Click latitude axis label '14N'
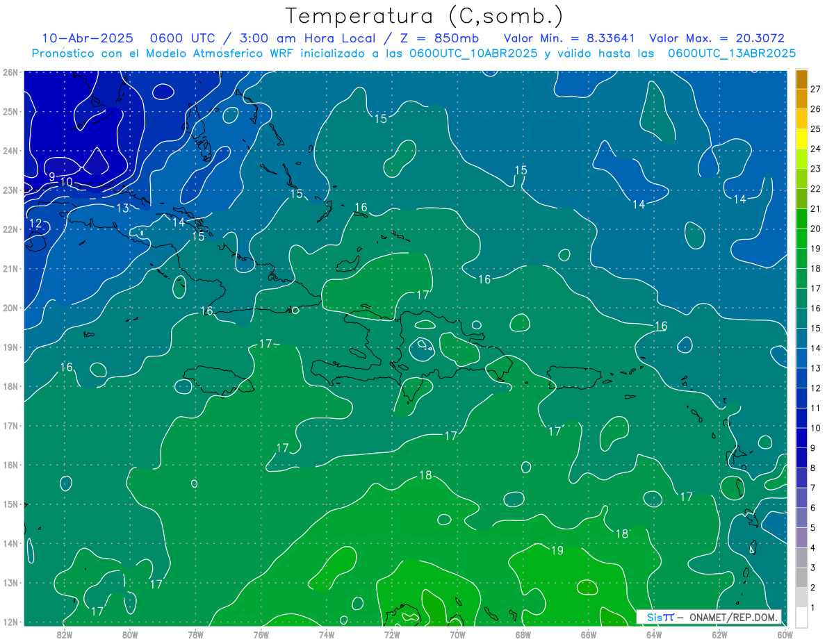Viewport: 834px width, 644px height. pos(10,543)
